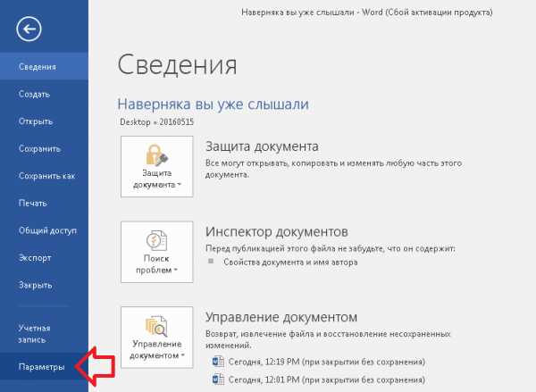Open the Word file icon dated 12:01 PM
Viewport: 536px width, 392px height.
click(218, 379)
